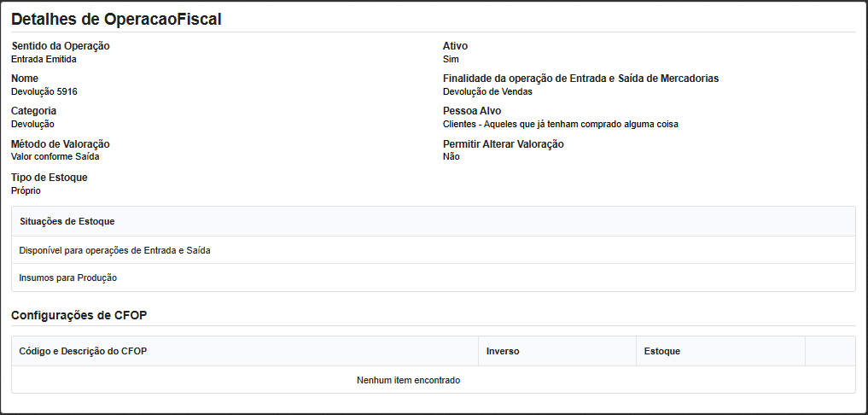Select the "Devolução de Vendas" purpose value

click(x=487, y=91)
